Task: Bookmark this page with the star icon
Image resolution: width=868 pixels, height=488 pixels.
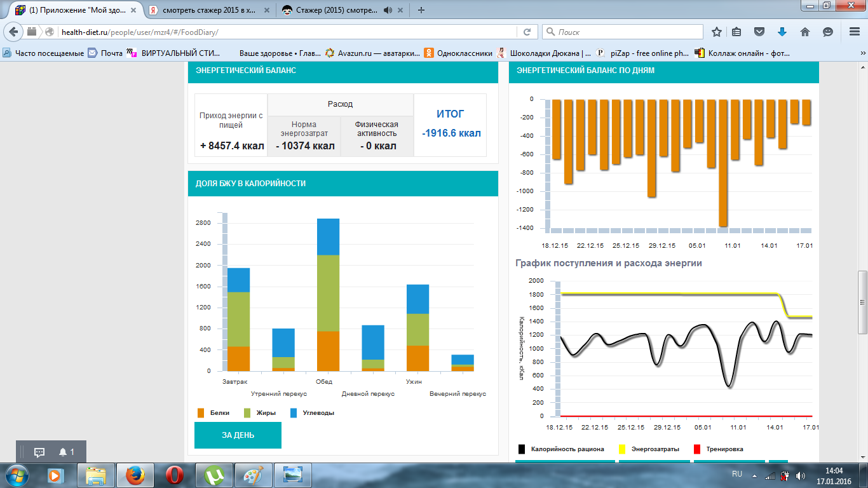Action: pos(717,32)
